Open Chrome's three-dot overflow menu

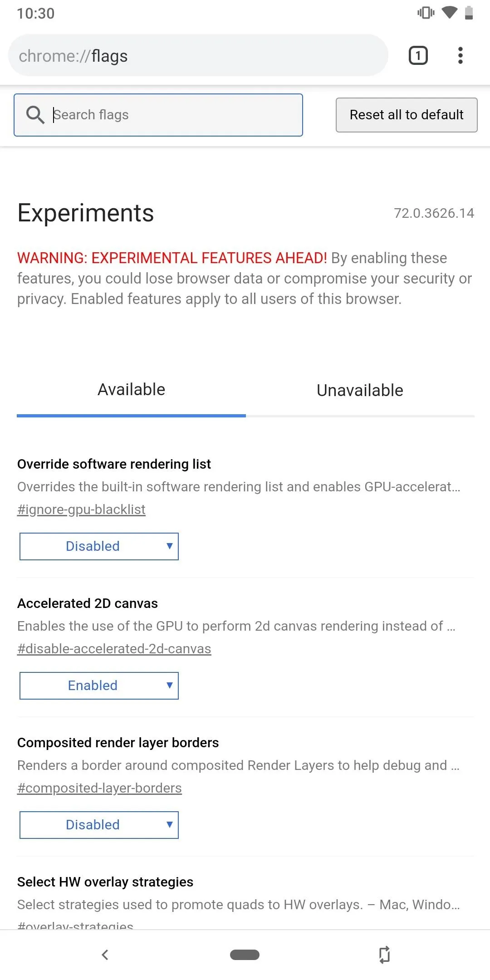pyautogui.click(x=460, y=56)
